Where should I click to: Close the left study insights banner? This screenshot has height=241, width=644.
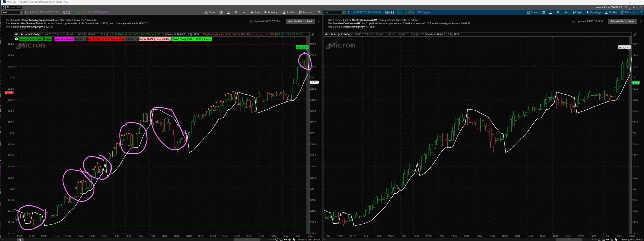pos(318,21)
